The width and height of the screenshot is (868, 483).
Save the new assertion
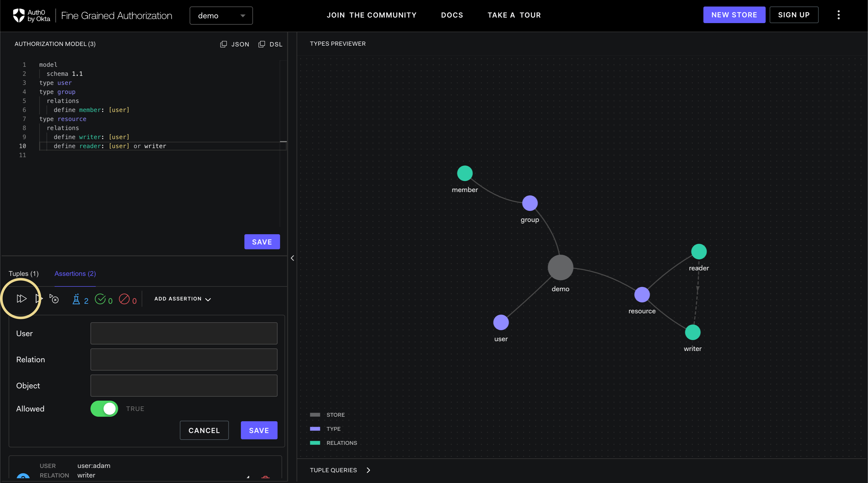tap(259, 430)
